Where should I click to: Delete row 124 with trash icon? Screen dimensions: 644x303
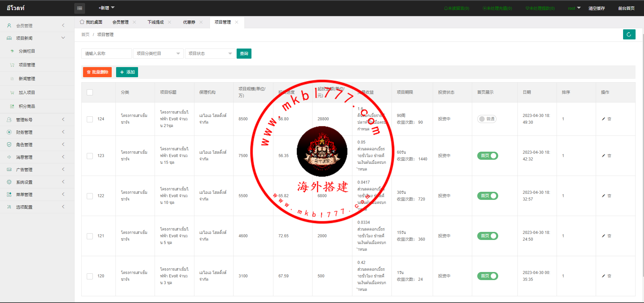[609, 119]
